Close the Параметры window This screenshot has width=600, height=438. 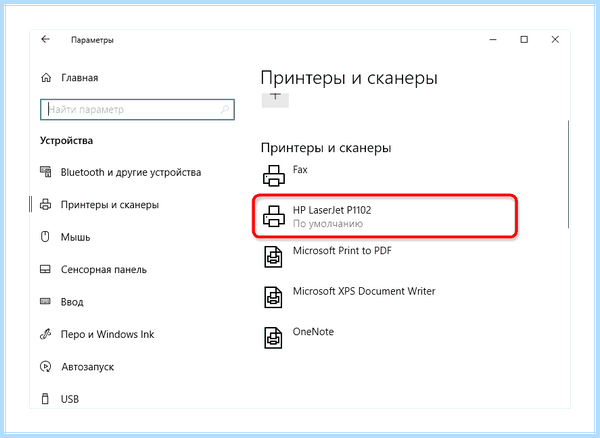click(555, 39)
